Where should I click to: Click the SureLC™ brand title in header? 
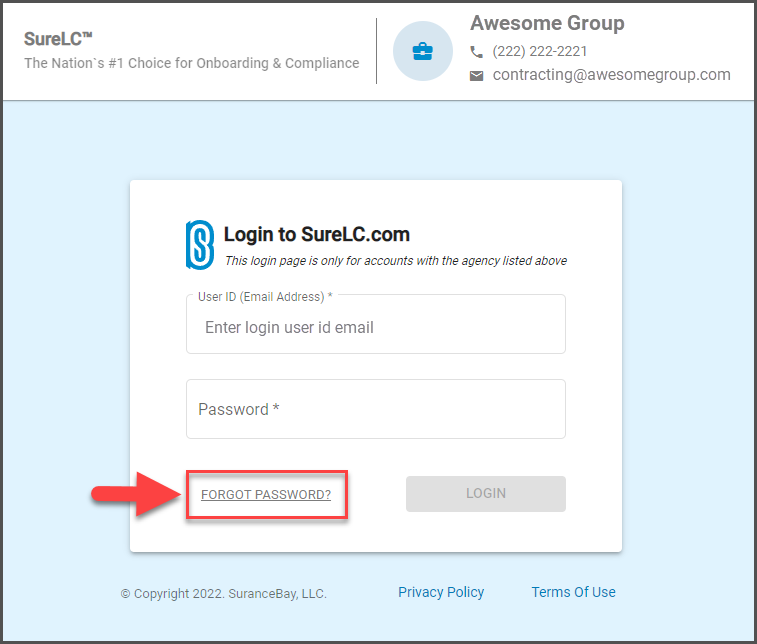click(58, 39)
